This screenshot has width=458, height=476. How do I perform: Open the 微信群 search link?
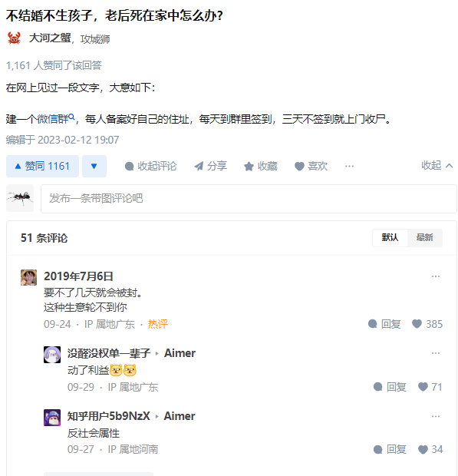(56, 119)
